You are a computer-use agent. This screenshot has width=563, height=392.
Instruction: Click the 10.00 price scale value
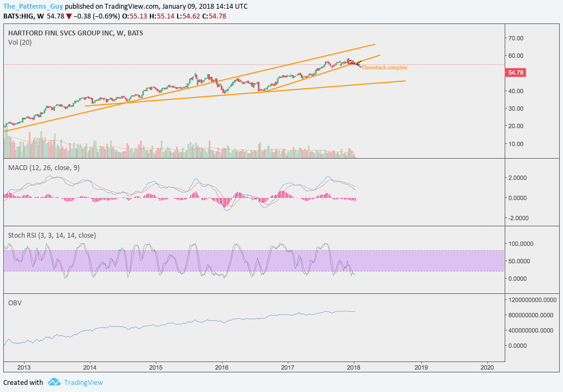coord(516,144)
